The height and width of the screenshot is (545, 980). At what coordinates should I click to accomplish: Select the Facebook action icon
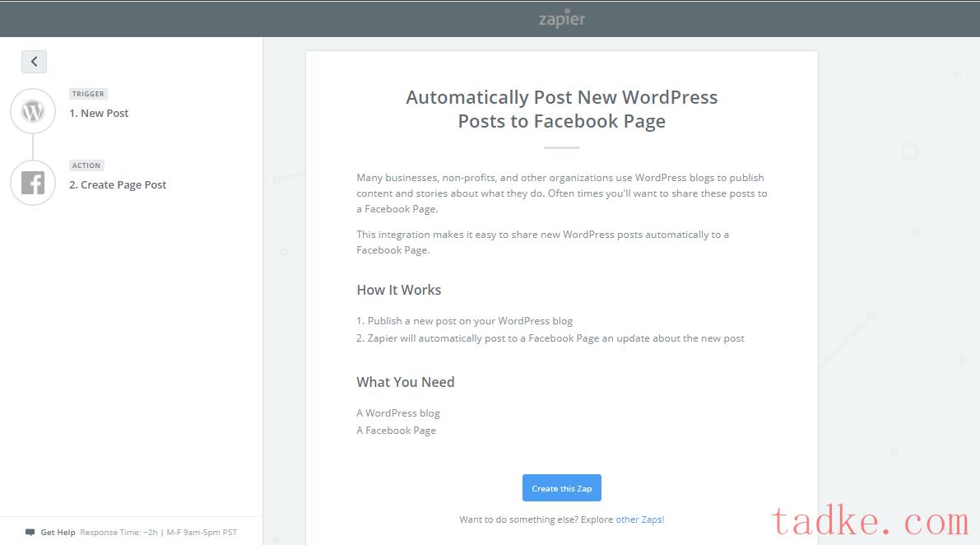[x=33, y=183]
